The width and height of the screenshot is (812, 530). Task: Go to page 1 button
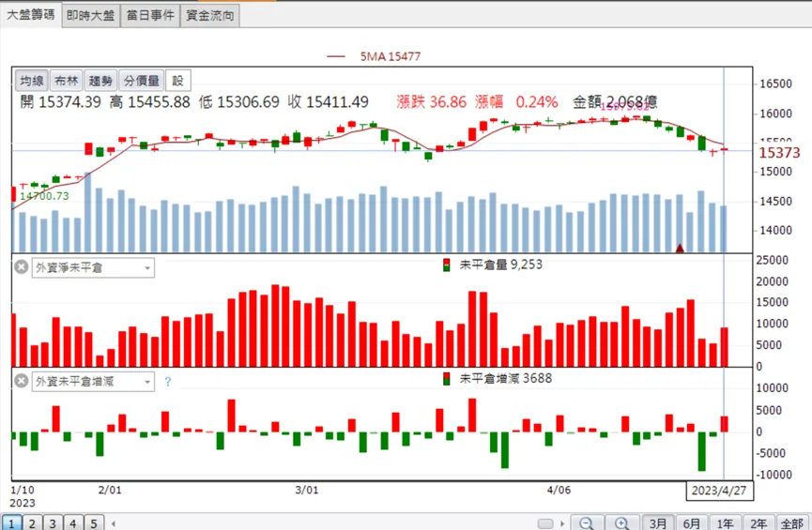(11, 522)
